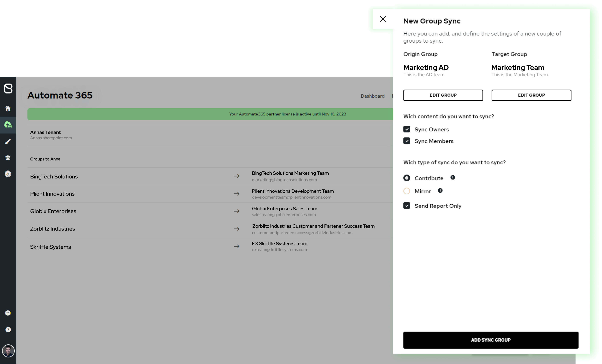Toggle the Send Report Only checkbox
This screenshot has height=364, width=602.
click(407, 206)
